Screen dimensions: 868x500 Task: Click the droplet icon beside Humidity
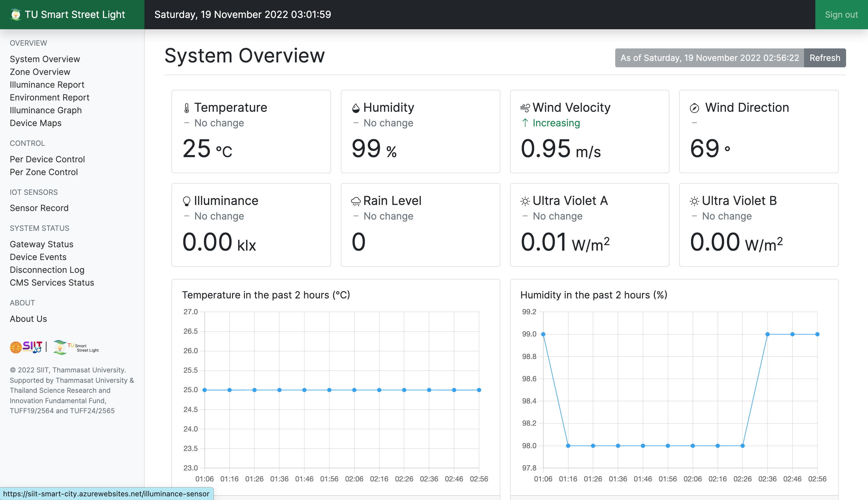click(x=356, y=108)
